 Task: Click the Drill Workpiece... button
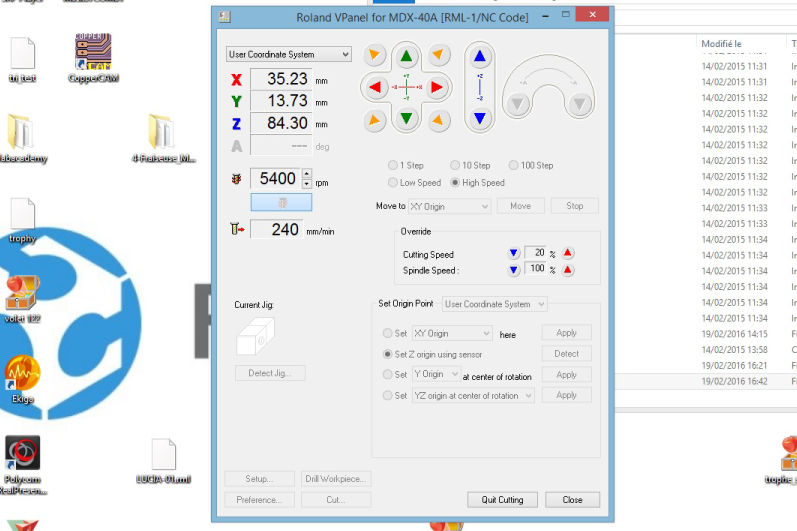335,479
